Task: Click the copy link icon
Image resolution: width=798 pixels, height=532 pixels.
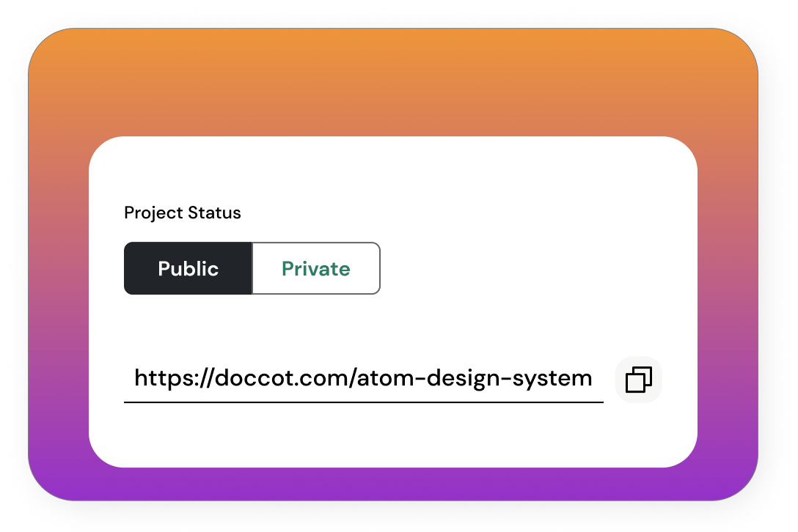Action: [x=638, y=380]
